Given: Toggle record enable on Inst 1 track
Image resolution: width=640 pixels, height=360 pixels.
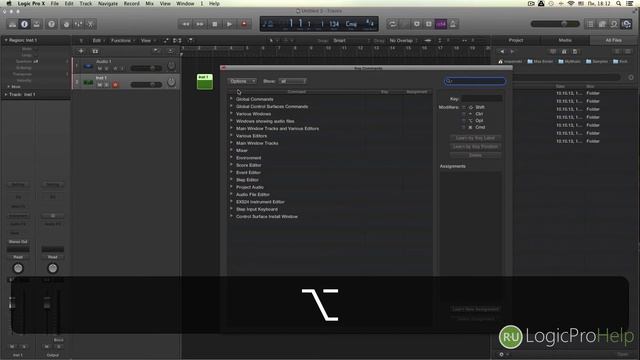Looking at the screenshot, I should click(x=115, y=84).
